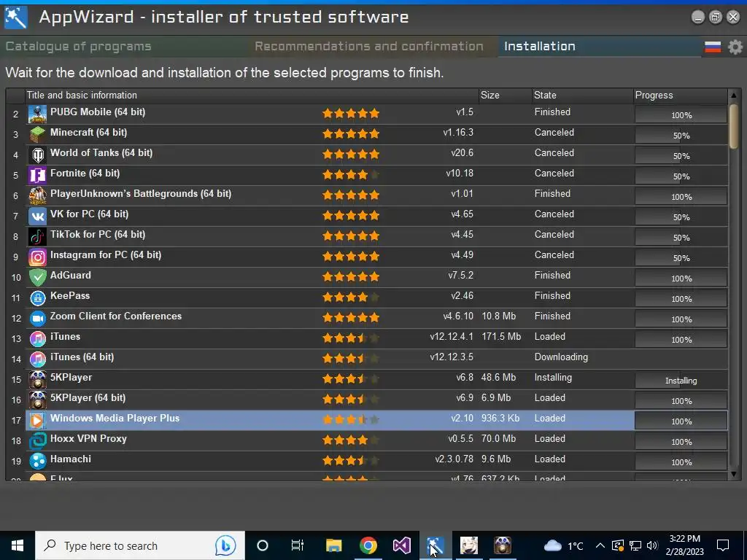Viewport: 747px width, 560px height.
Task: Click the Windows Media Player Plus icon
Action: click(38, 421)
